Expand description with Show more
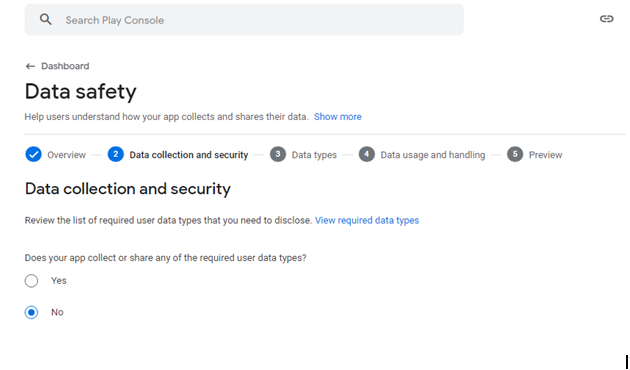 (338, 117)
